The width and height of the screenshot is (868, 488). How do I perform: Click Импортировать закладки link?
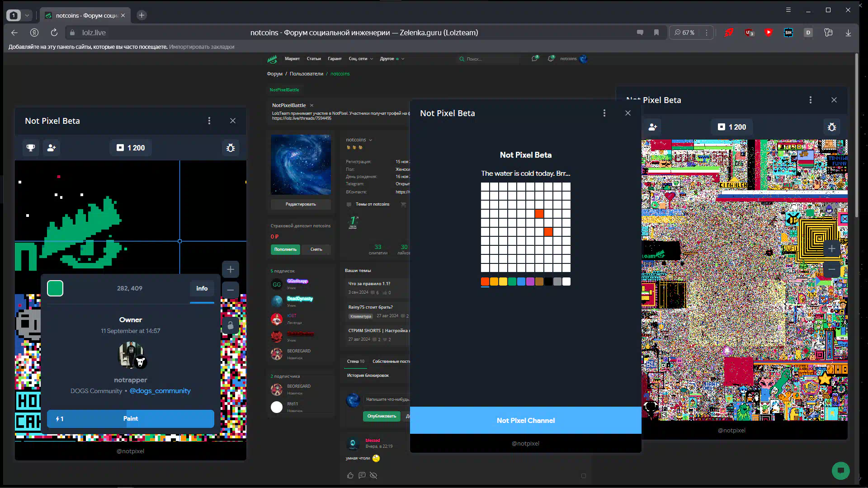coord(202,47)
